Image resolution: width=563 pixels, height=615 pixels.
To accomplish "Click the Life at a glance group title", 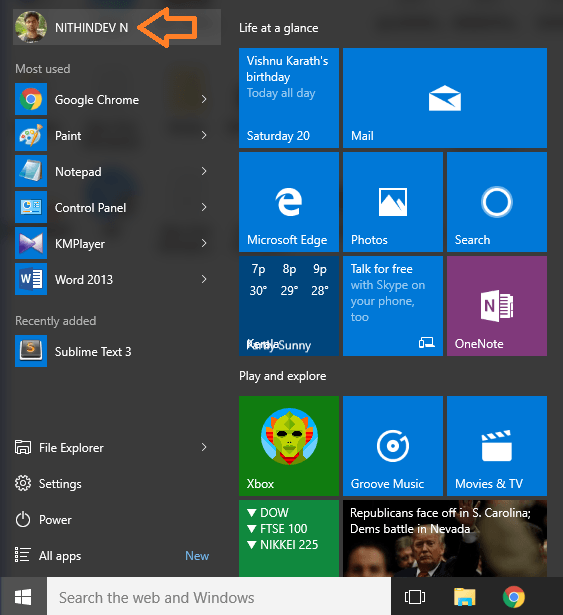I will click(x=279, y=28).
